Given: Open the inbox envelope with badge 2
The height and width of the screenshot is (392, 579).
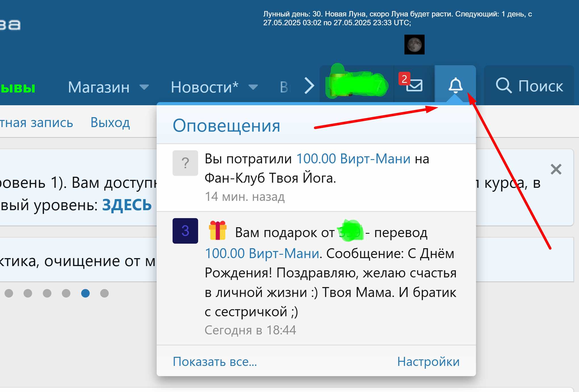Looking at the screenshot, I should (414, 85).
